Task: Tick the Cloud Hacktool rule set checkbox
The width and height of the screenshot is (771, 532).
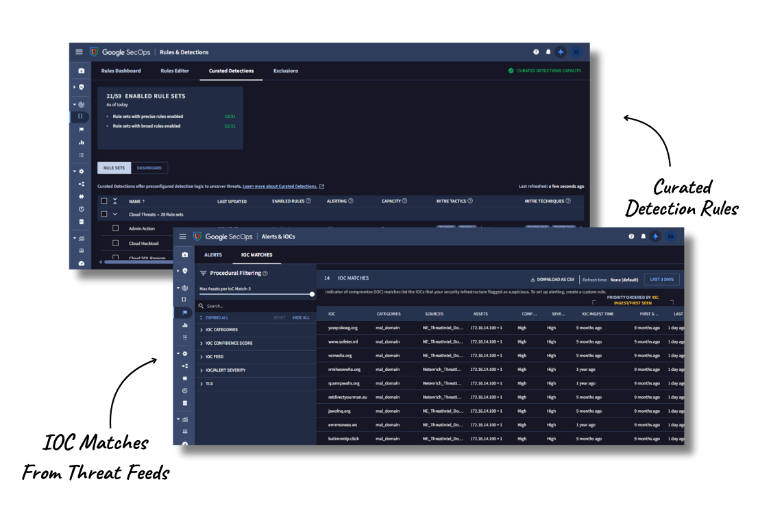Action: click(x=115, y=243)
